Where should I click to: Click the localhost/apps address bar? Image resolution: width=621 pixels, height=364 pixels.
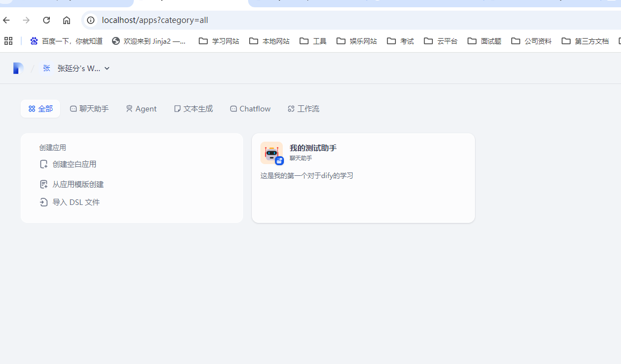click(352, 20)
